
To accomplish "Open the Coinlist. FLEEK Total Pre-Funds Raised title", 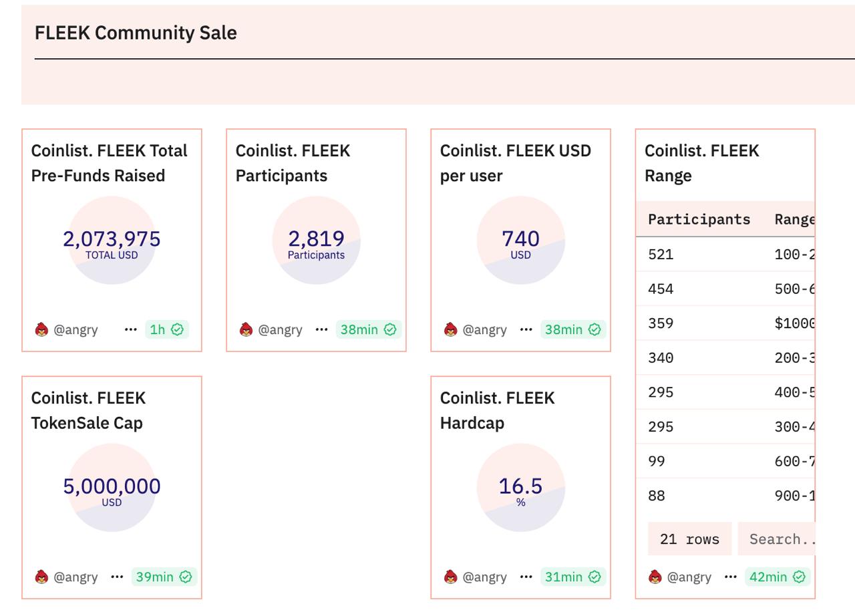I will point(109,163).
